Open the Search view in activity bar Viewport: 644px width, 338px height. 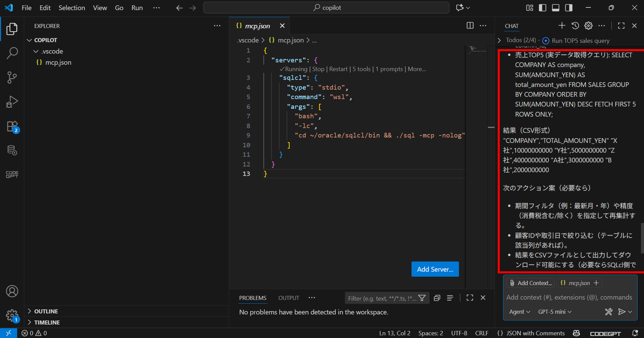pos(12,53)
